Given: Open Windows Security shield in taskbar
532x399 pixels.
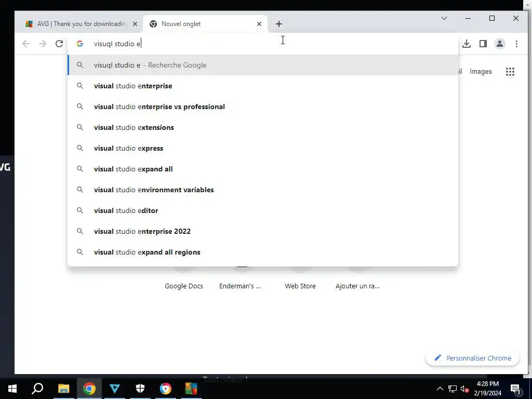Looking at the screenshot, I should pos(140,389).
